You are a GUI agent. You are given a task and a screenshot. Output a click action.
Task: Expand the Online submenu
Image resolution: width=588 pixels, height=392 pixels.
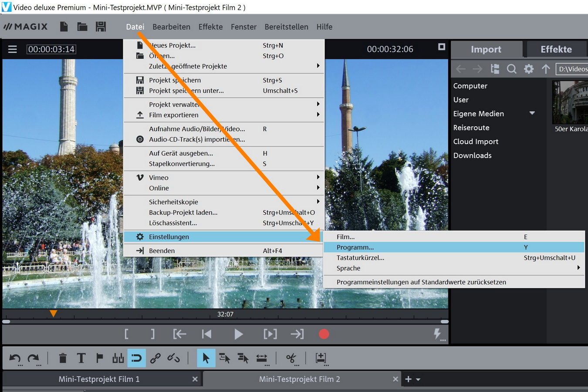(x=224, y=188)
